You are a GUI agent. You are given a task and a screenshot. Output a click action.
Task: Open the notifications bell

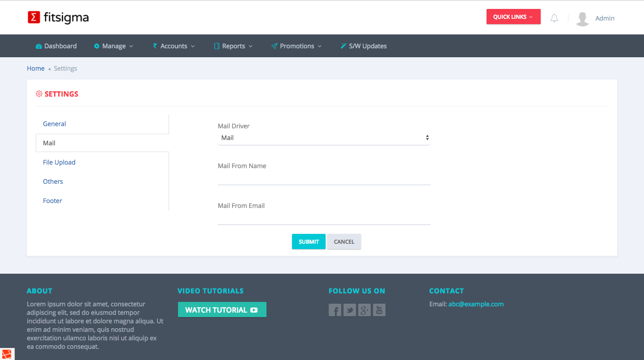click(x=554, y=18)
